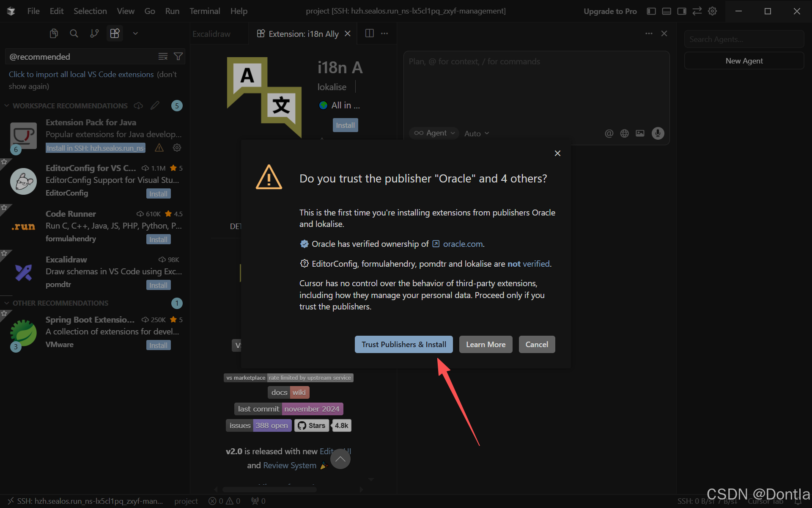Open the Terminal menu
The height and width of the screenshot is (508, 812).
[x=205, y=11]
